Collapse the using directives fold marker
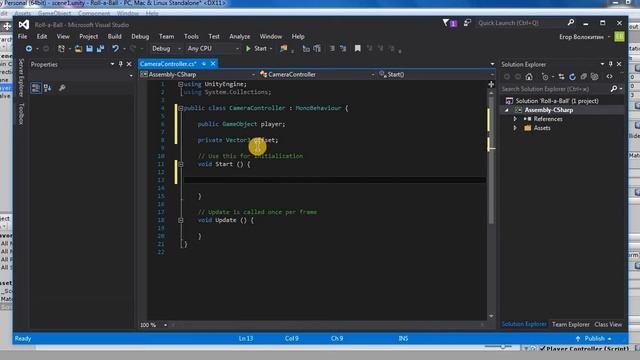 click(x=180, y=84)
